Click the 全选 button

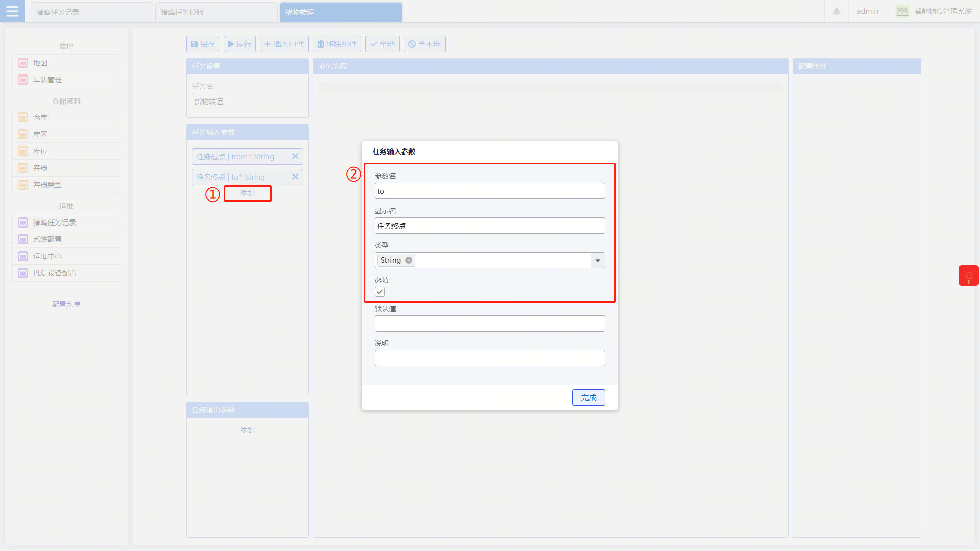point(382,44)
